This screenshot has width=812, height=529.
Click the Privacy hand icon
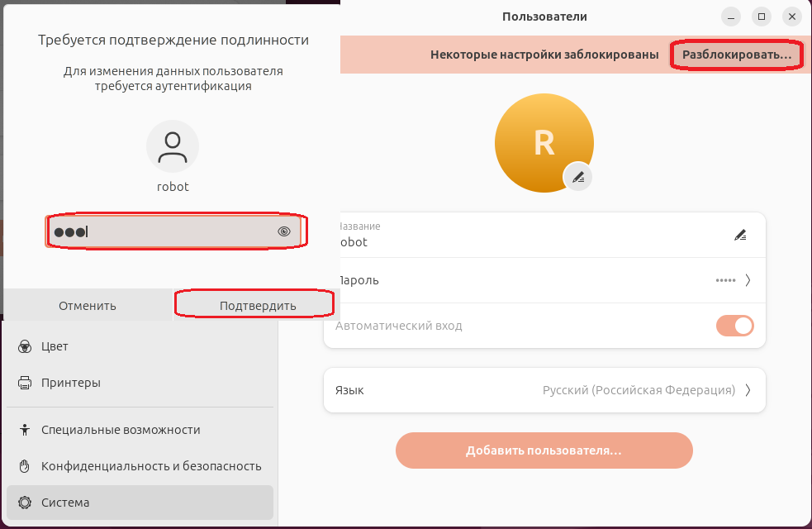24,466
